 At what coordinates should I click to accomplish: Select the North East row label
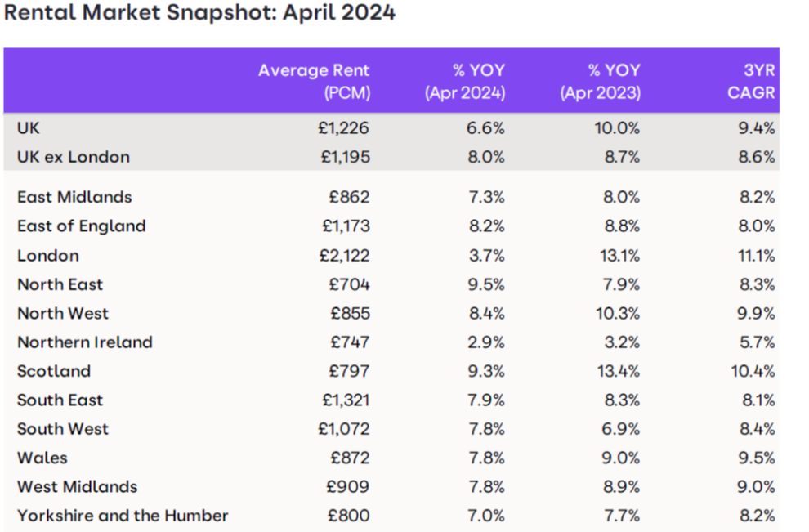60,284
